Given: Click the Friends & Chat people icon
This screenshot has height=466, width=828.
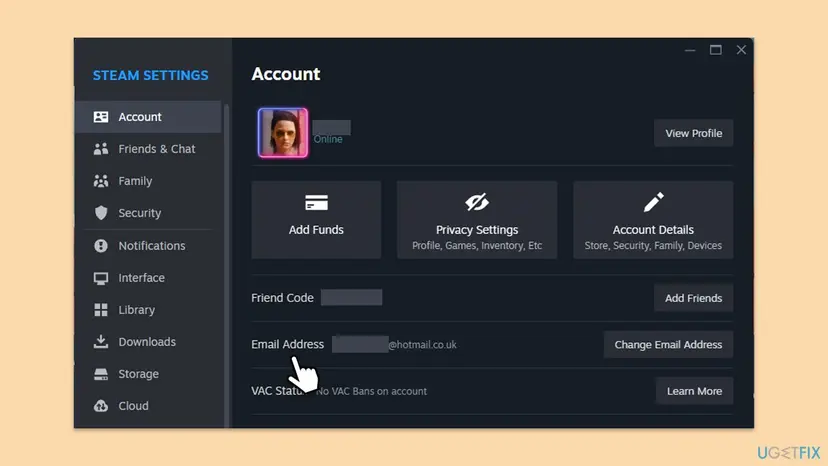Looking at the screenshot, I should 101,149.
